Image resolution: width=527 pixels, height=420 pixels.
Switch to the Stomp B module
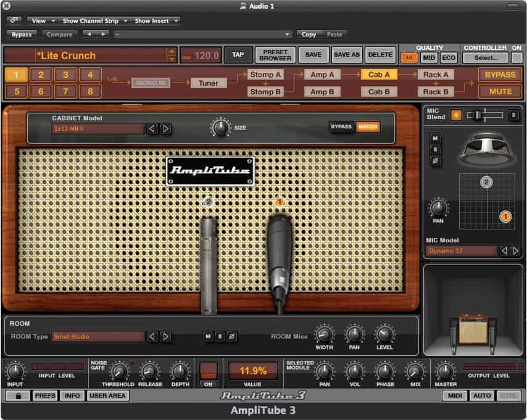[x=265, y=92]
